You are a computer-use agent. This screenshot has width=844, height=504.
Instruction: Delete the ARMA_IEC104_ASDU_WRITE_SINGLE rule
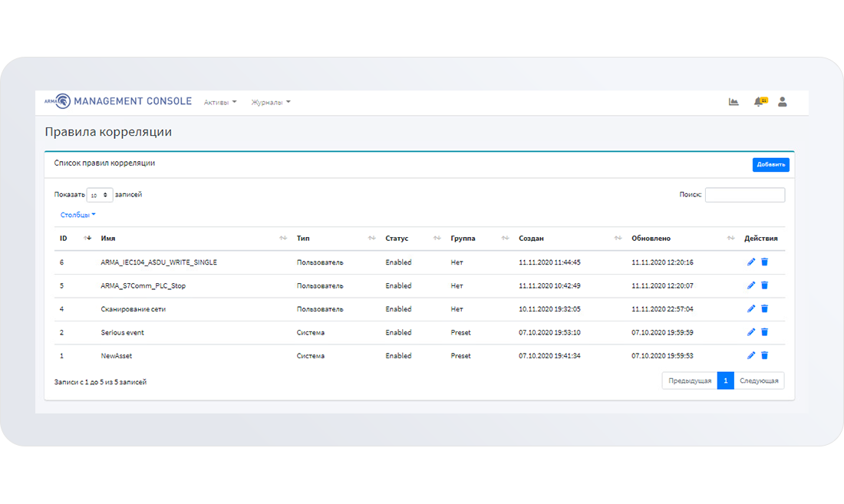tap(764, 262)
